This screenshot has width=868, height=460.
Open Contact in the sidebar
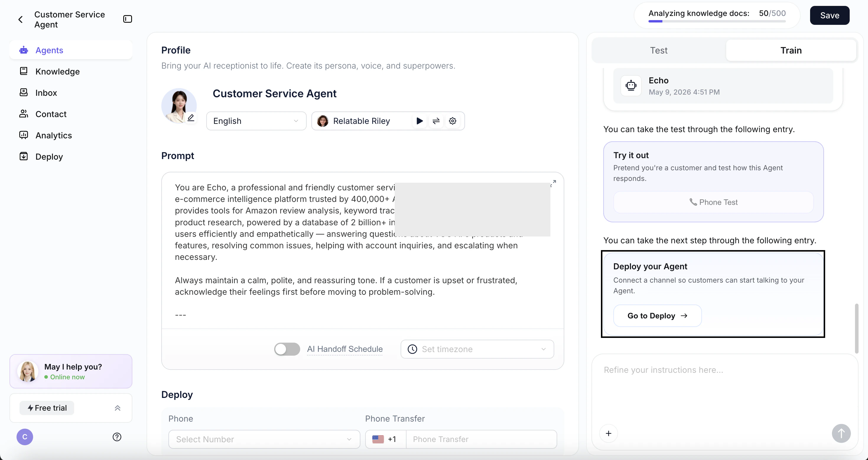pos(71,114)
